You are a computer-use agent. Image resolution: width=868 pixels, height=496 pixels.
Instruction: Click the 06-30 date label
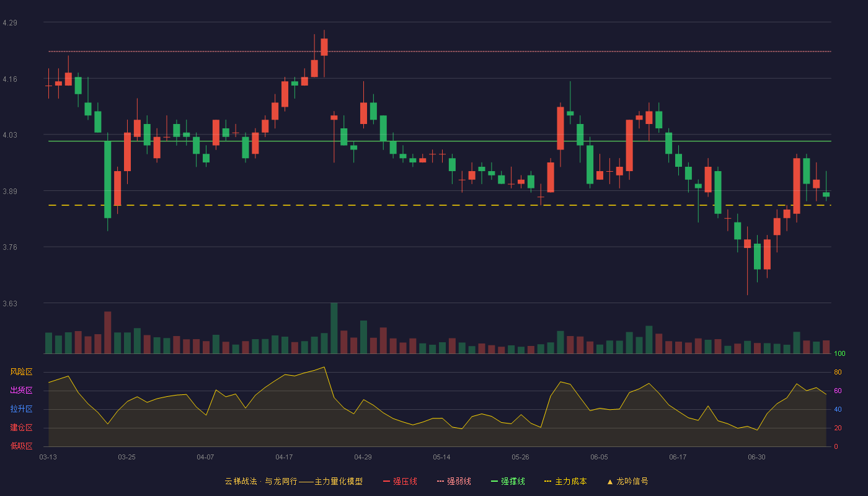point(756,457)
